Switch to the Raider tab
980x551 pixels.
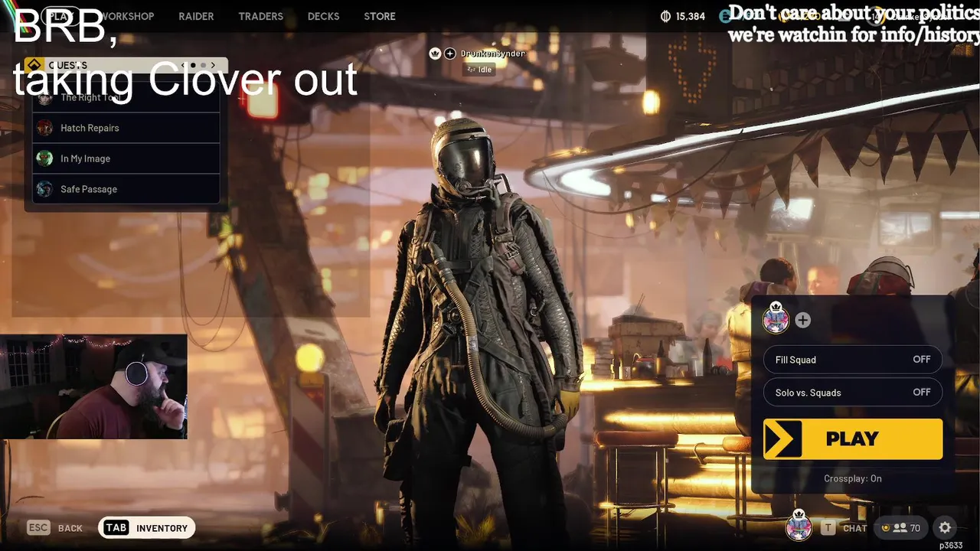pos(196,16)
